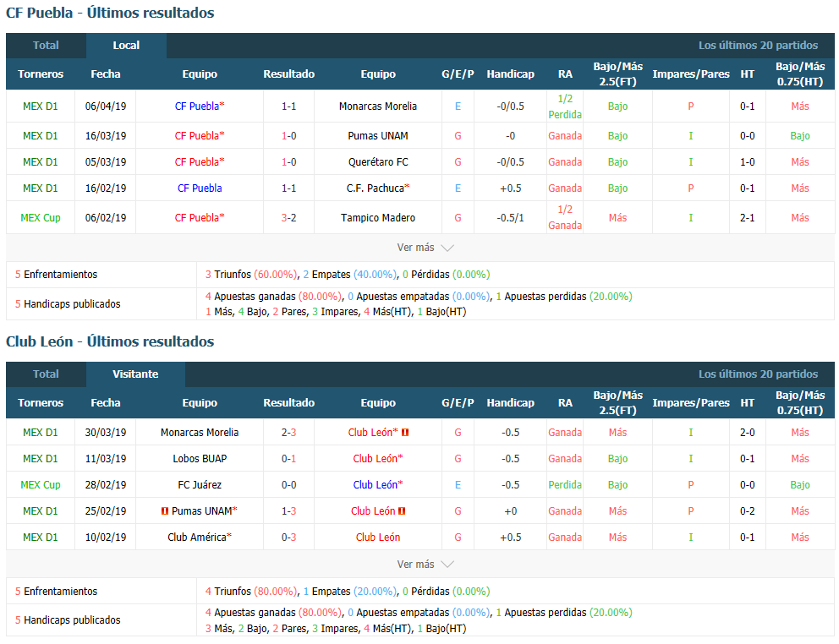Click 3 Triunfos (60.00%) summary for CF Puebla
The width and height of the screenshot is (839, 644).
[251, 275]
